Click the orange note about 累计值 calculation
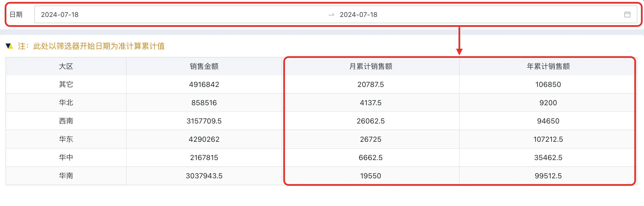 (91, 46)
